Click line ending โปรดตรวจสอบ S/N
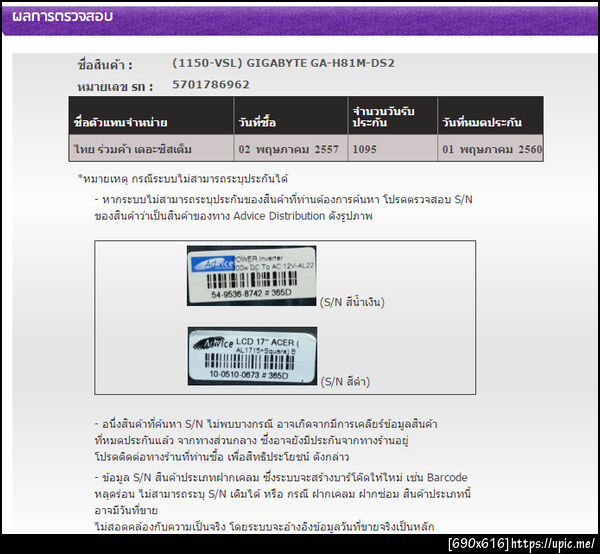Viewport: 600px width, 554px height. pos(284,199)
